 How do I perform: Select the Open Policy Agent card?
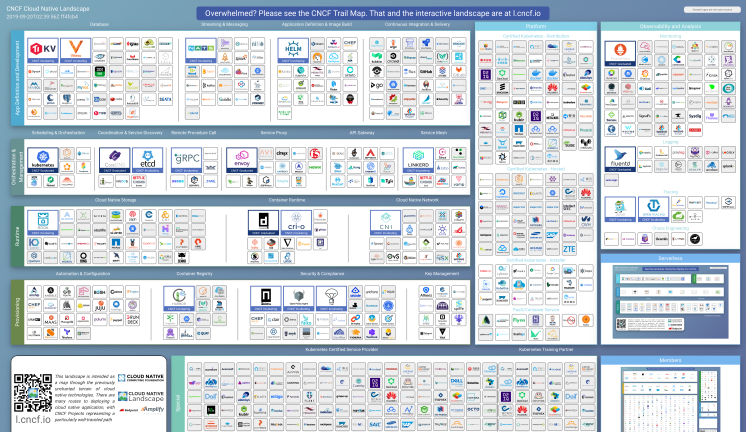[299, 298]
